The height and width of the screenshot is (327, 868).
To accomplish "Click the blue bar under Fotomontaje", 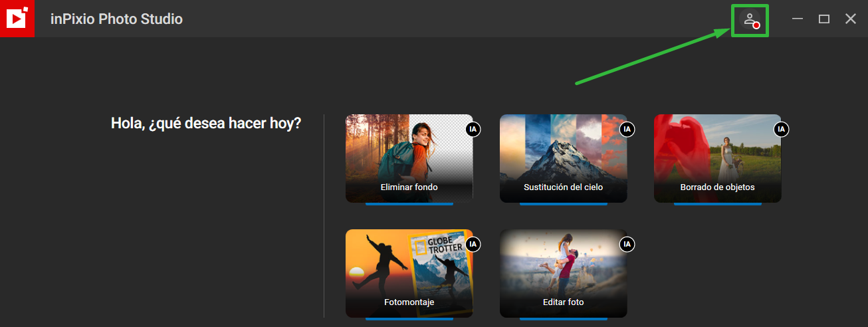I will pos(409,320).
